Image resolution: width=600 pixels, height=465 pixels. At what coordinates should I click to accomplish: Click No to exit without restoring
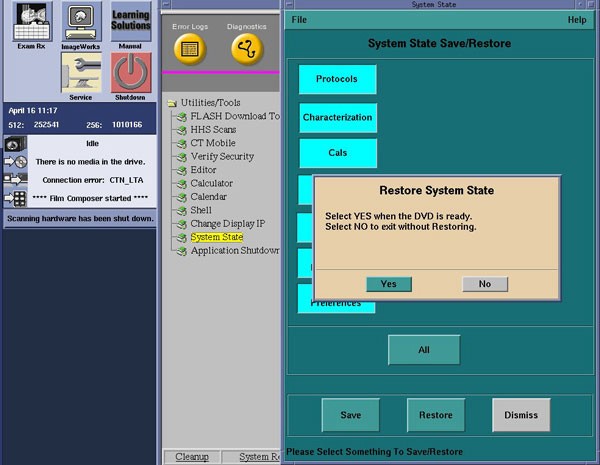[x=485, y=284]
